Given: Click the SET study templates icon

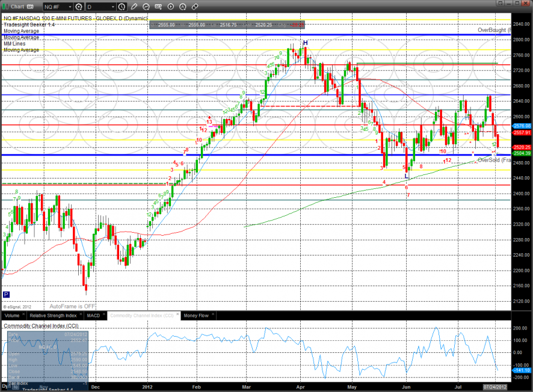Looking at the screenshot, I should point(158,7).
